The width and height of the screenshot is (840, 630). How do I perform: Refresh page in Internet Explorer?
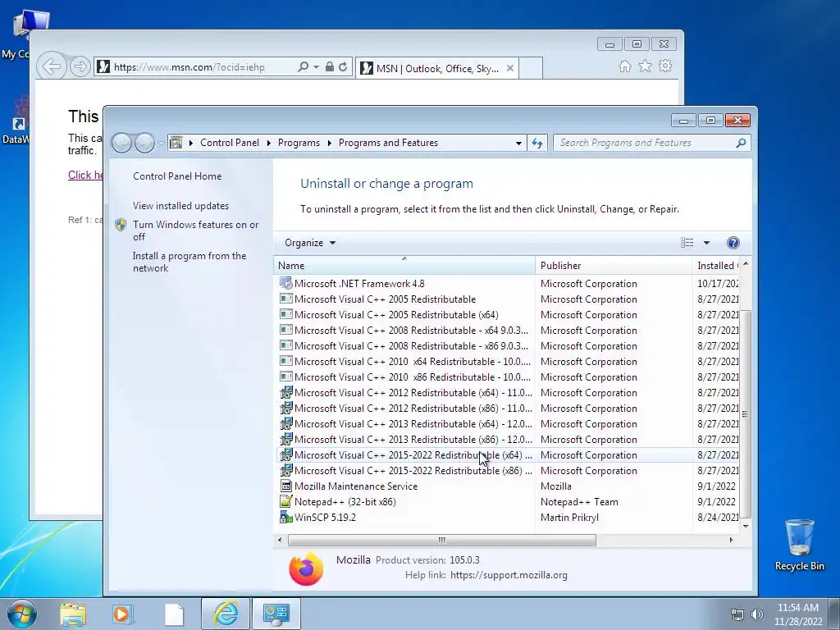pyautogui.click(x=343, y=67)
